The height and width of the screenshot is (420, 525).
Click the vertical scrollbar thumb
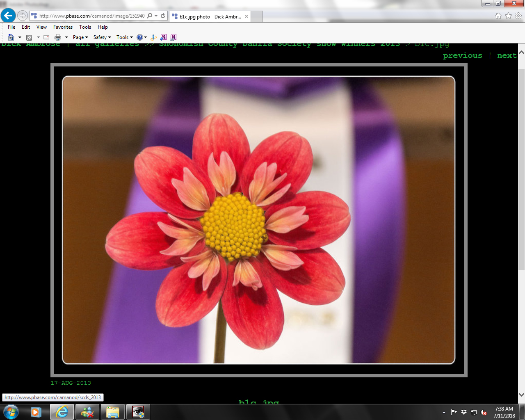pyautogui.click(x=521, y=169)
